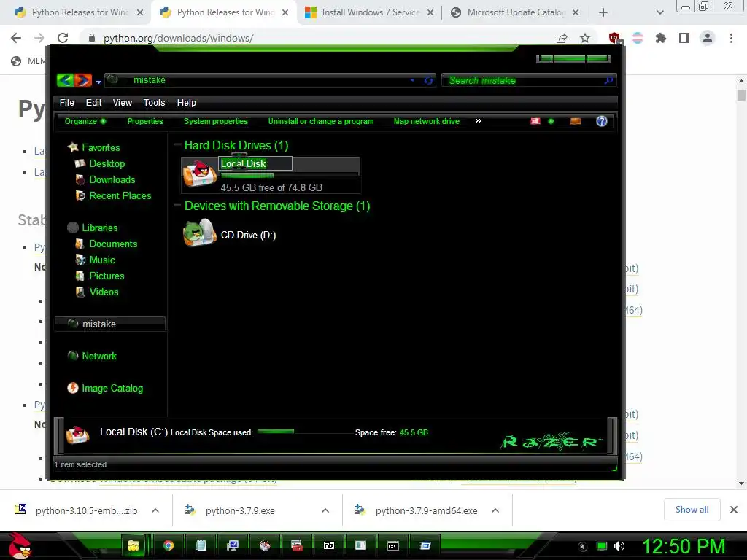The image size is (747, 560).
Task: Open the Help menu in Explorer
Action: (186, 102)
